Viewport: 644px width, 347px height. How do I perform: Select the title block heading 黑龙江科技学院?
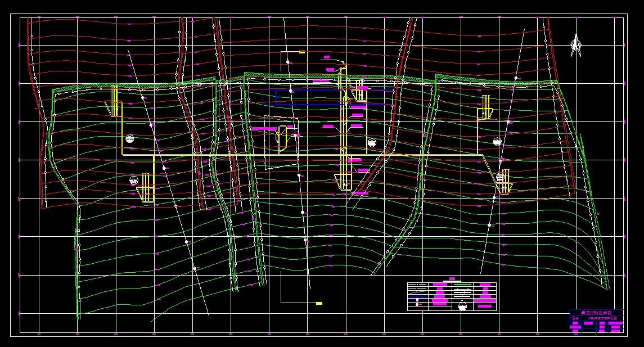coord(596,313)
